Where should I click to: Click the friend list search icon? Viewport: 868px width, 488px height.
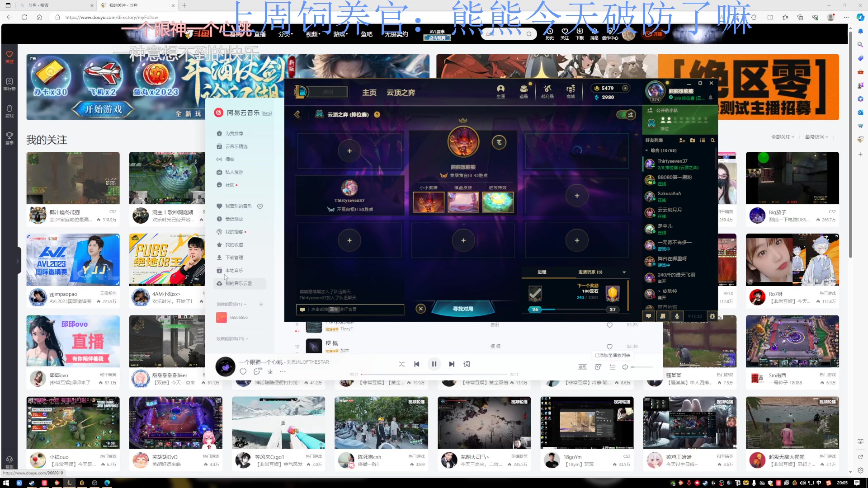[713, 140]
